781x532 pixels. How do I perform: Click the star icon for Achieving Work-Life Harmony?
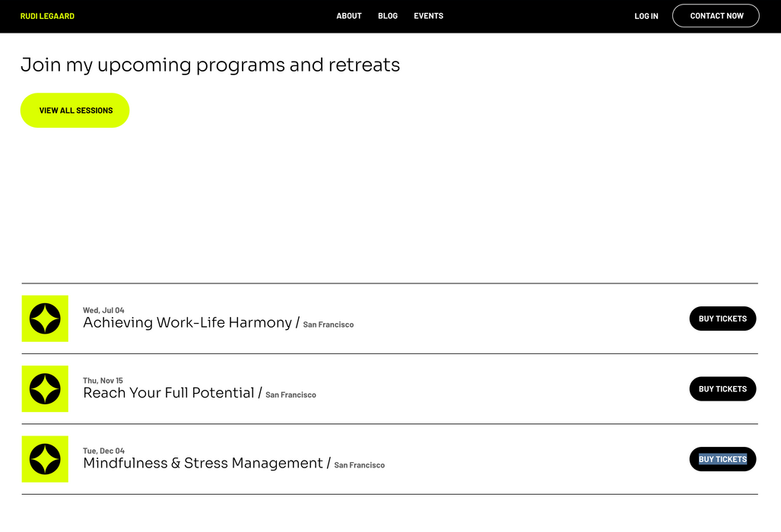click(x=45, y=318)
